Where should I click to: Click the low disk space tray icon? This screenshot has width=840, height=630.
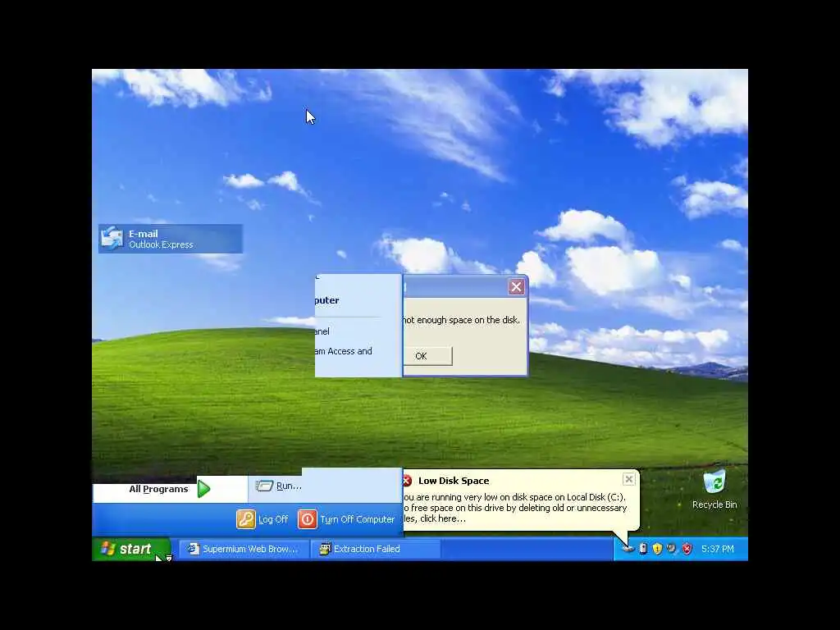point(628,549)
